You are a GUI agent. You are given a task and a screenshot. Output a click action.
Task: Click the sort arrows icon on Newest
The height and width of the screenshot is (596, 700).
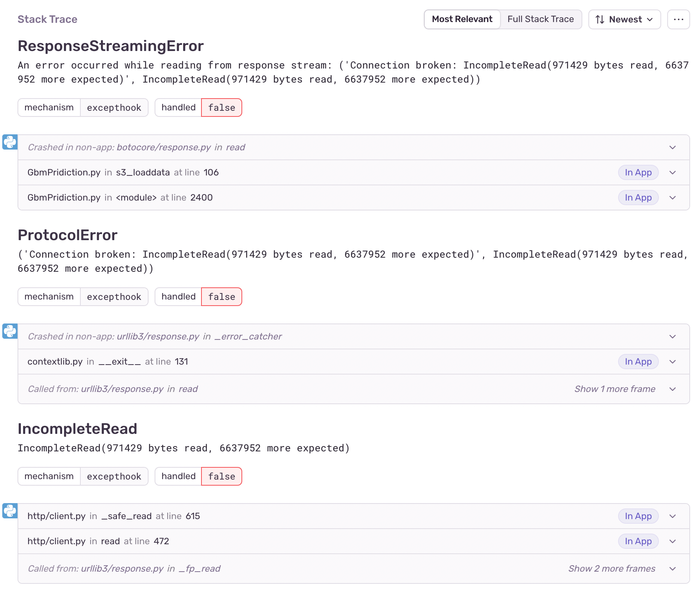[x=600, y=19]
